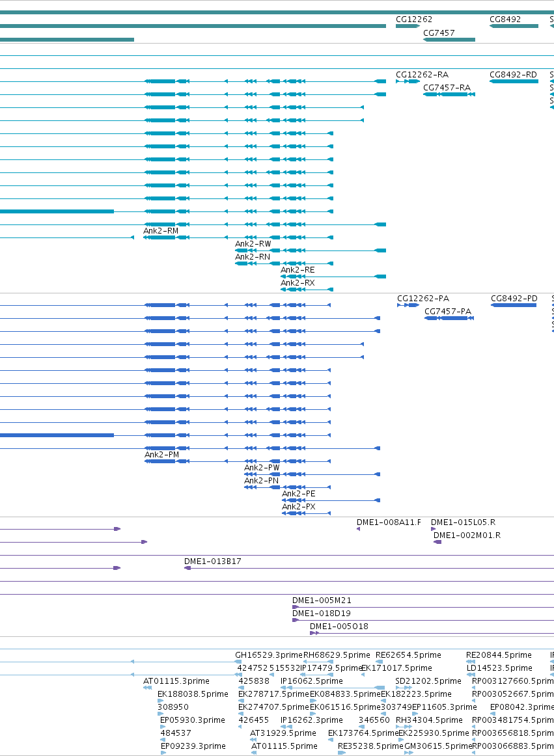Select the DME1-013B17 BAC clone
This screenshot has height=756, width=554.
[x=213, y=561]
